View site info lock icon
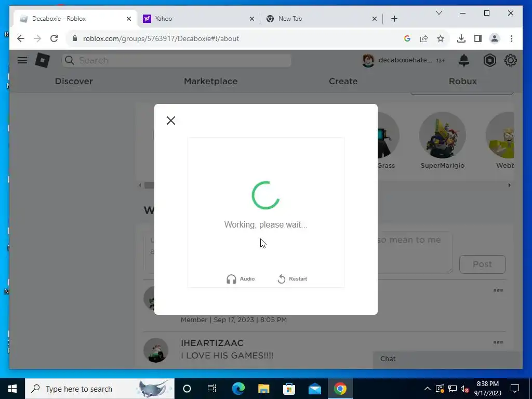This screenshot has width=532, height=399. point(75,38)
